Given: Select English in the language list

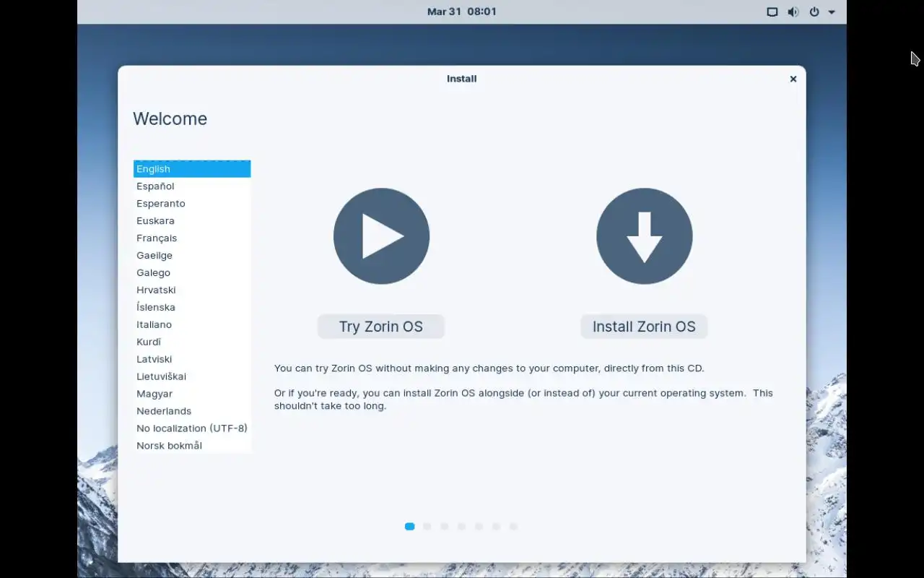Looking at the screenshot, I should coord(192,169).
